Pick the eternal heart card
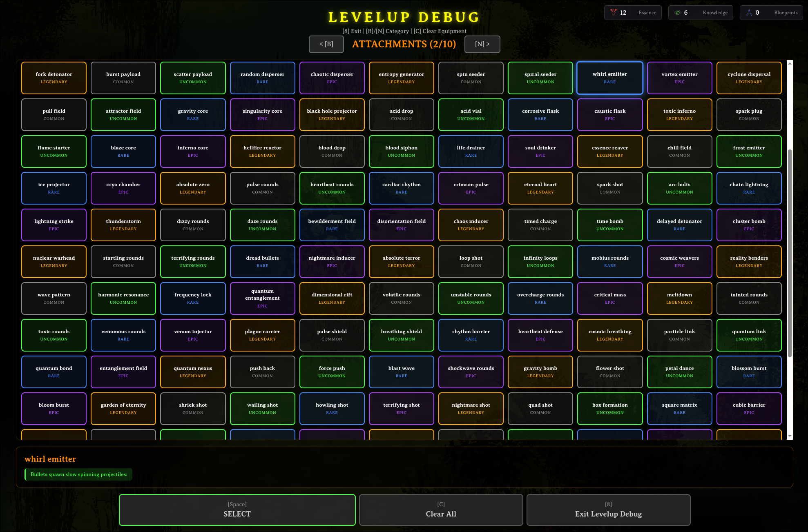808x532 pixels. [540, 188]
